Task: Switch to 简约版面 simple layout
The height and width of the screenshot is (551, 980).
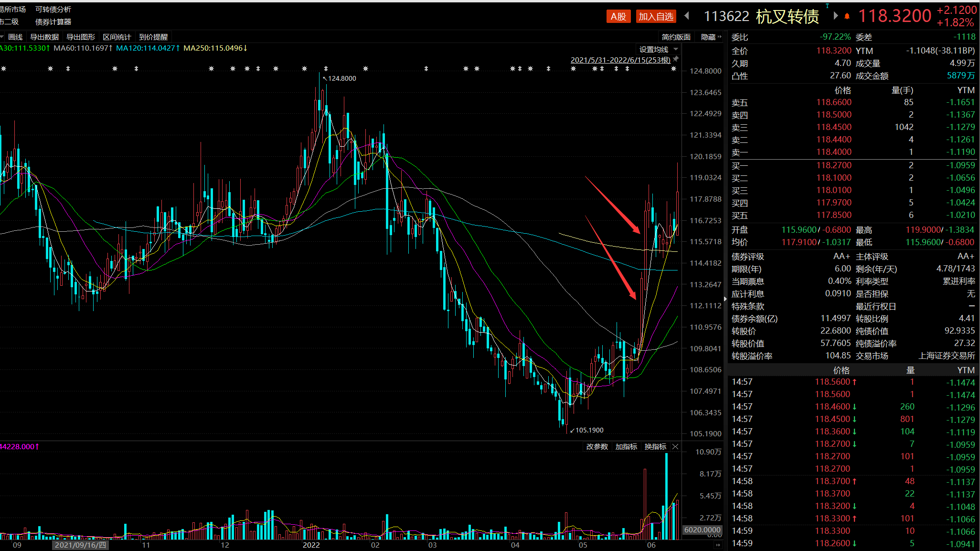Action: coord(676,37)
